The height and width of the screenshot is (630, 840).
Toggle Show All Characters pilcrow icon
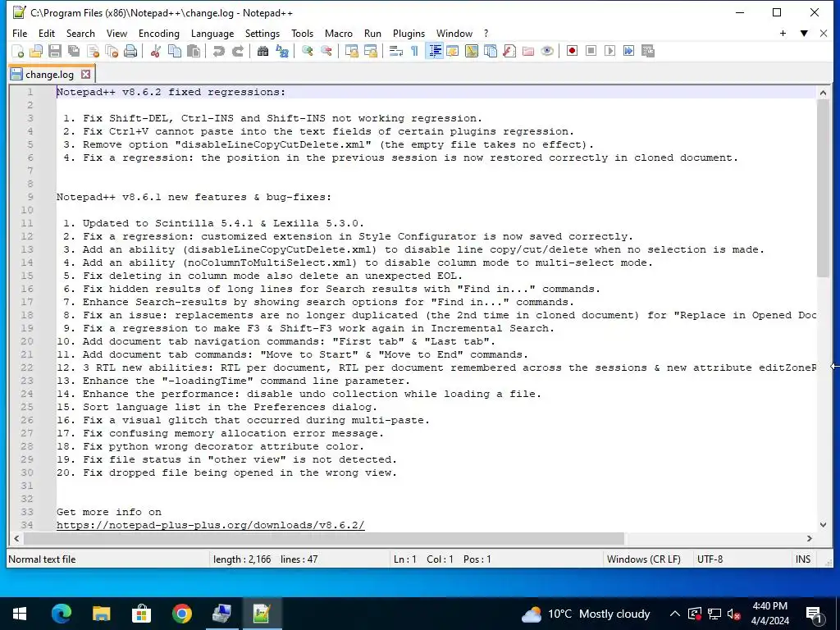tap(414, 51)
